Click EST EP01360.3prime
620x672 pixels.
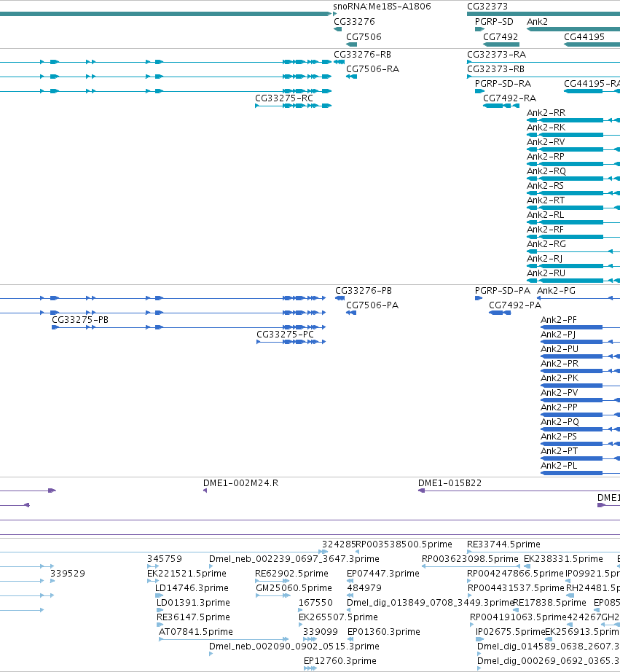click(x=383, y=632)
